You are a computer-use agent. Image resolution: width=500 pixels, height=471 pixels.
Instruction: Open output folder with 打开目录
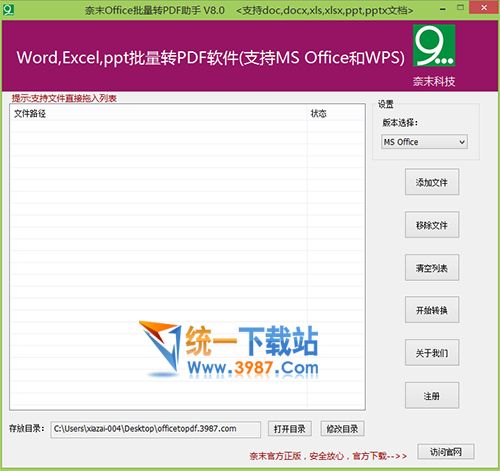(290, 429)
